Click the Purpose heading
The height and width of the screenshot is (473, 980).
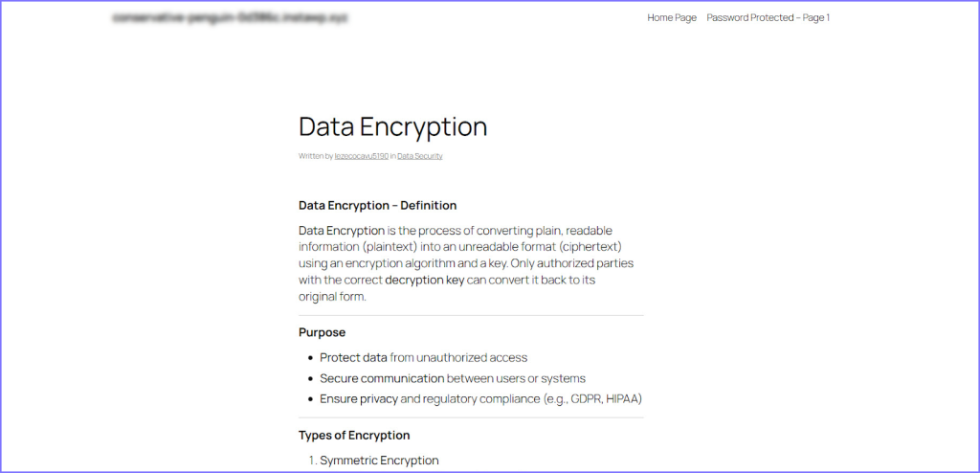(322, 332)
